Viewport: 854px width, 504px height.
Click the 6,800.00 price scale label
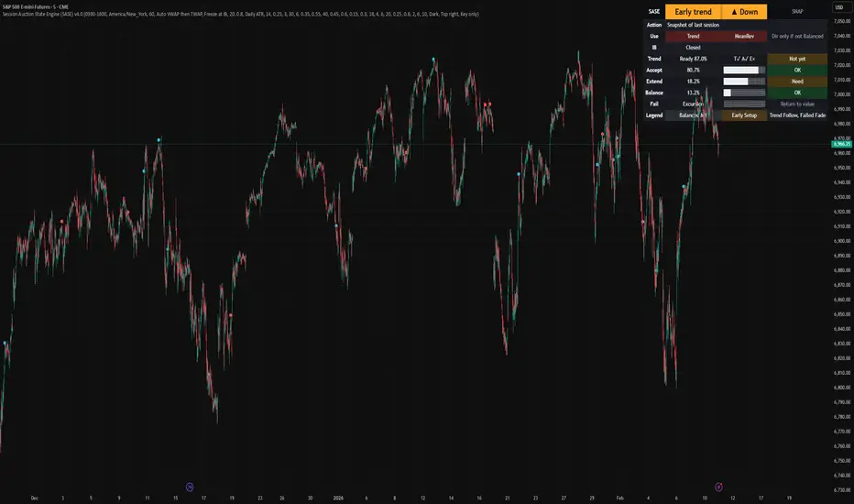coord(841,388)
